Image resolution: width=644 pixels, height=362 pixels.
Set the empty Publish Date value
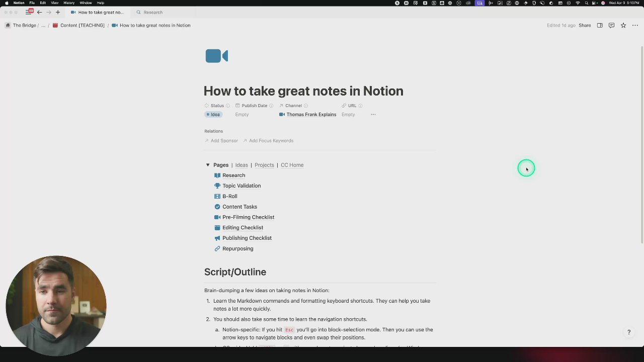point(242,115)
